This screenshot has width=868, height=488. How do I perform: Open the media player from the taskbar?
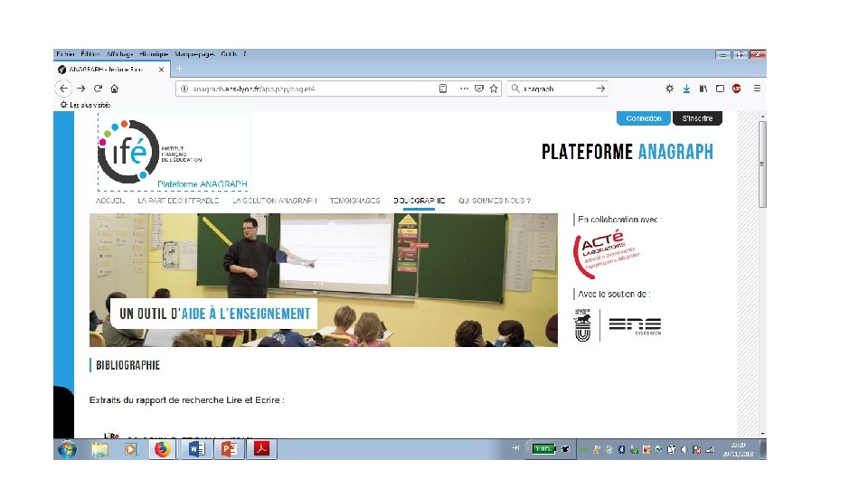pyautogui.click(x=130, y=449)
